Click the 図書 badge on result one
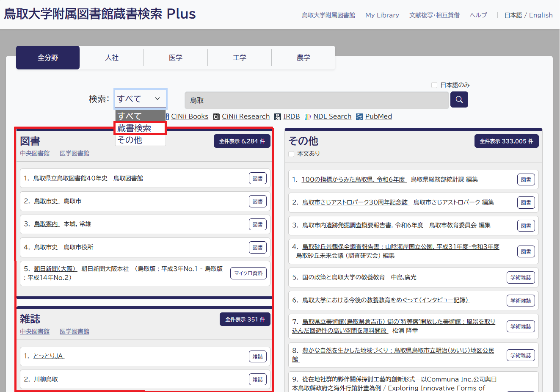The width and height of the screenshot is (560, 392). coord(257,178)
